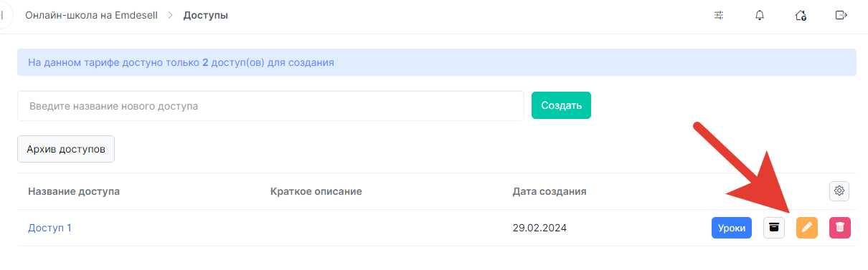
Task: Go to Онлайн-школа на Emdesell breadcrumb
Action: coord(91,15)
